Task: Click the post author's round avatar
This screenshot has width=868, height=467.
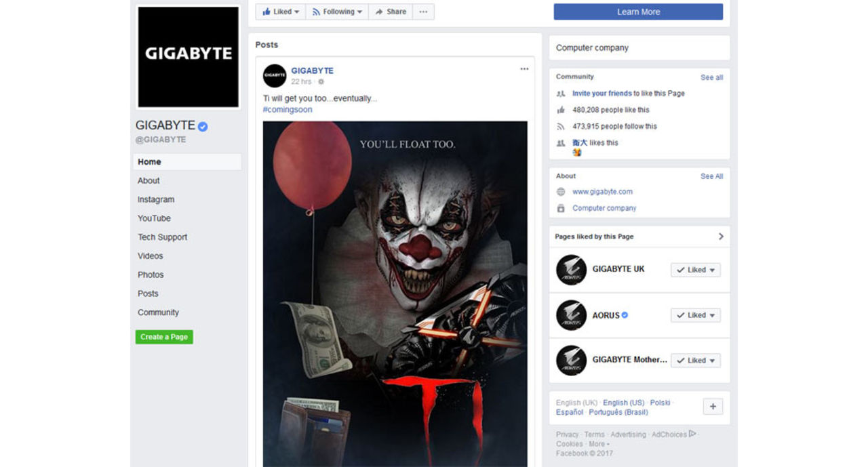Action: pos(275,76)
